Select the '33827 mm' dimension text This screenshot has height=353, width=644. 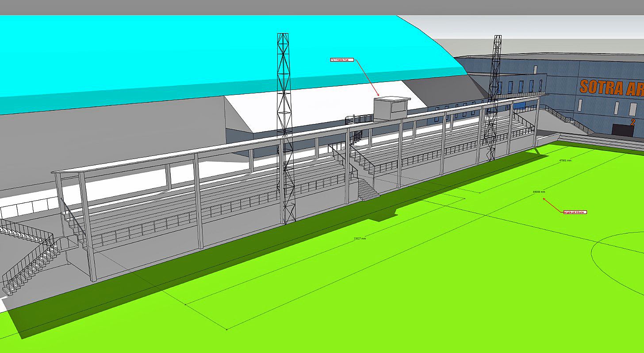point(359,239)
